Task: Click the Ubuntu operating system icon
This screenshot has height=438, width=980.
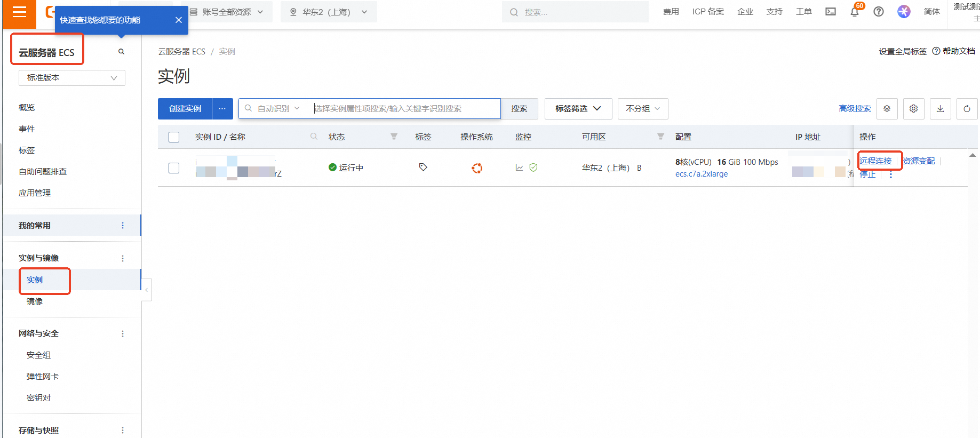Action: [x=477, y=168]
